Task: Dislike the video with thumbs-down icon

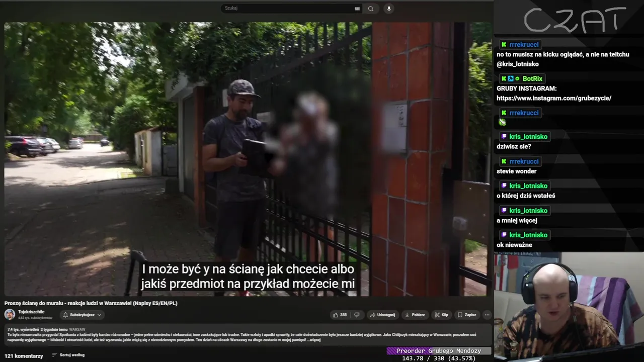Action: 357,315
